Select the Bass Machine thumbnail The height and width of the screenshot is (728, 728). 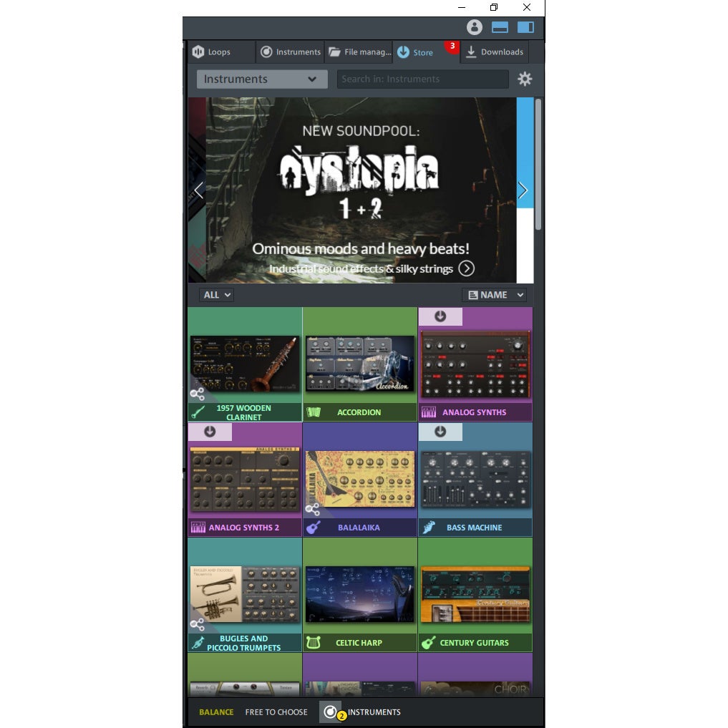tap(475, 479)
